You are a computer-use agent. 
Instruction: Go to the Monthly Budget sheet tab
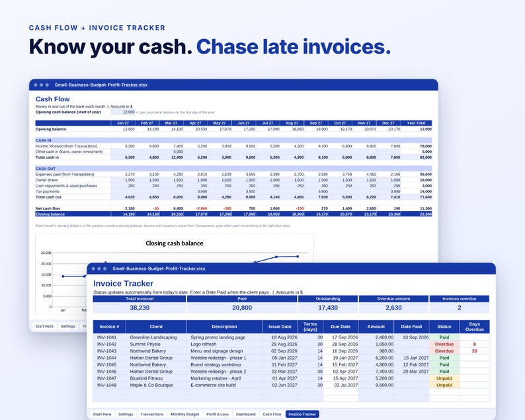pyautogui.click(x=185, y=414)
